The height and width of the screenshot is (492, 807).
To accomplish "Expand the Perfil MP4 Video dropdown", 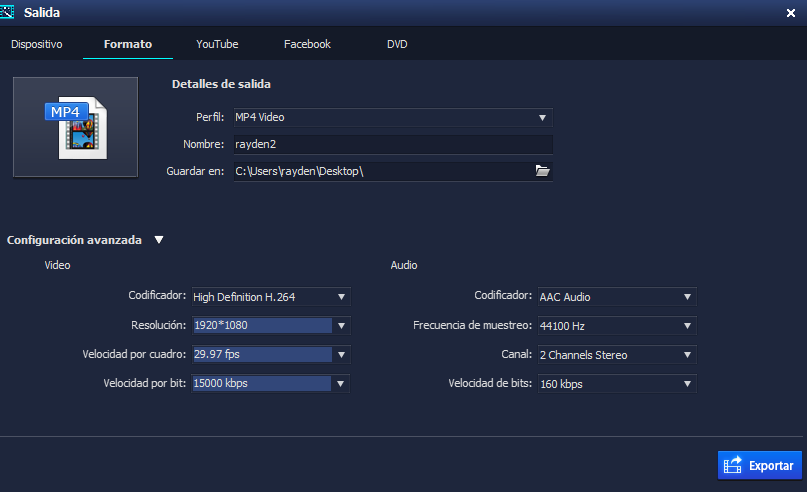I will click(392, 117).
